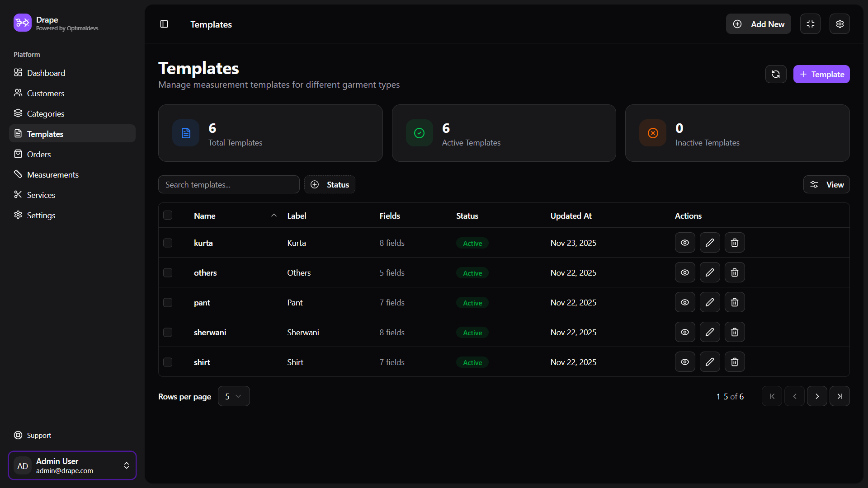Navigate to Customers in the sidebar
Image resolution: width=868 pixels, height=488 pixels.
[x=45, y=93]
